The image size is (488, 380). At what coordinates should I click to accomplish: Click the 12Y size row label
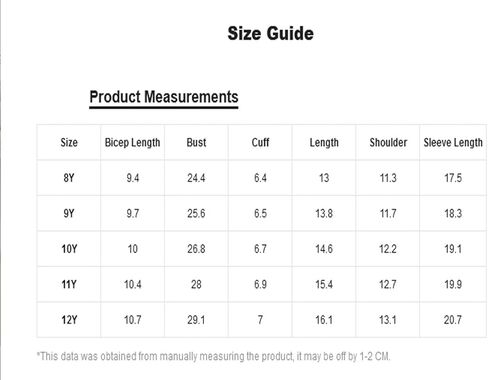point(69,320)
